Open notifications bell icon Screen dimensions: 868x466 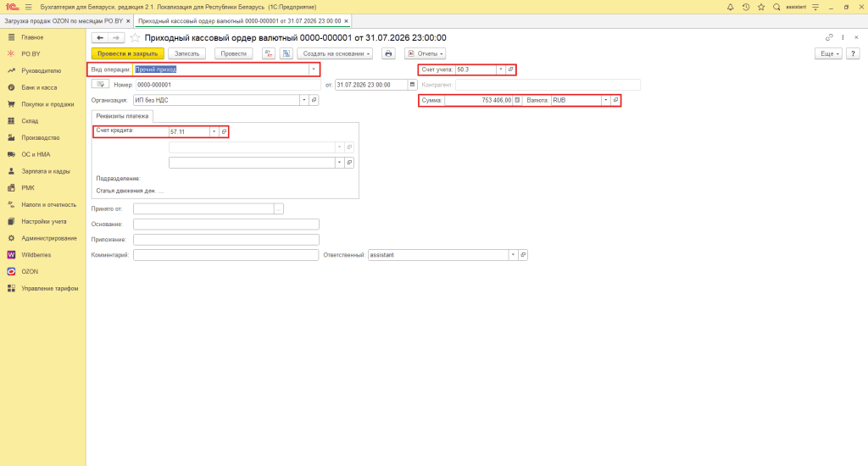coord(730,7)
